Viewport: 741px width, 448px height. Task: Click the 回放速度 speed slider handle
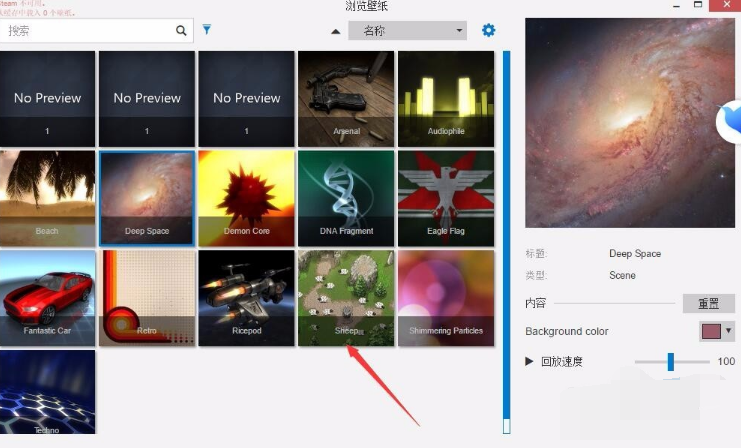[671, 361]
